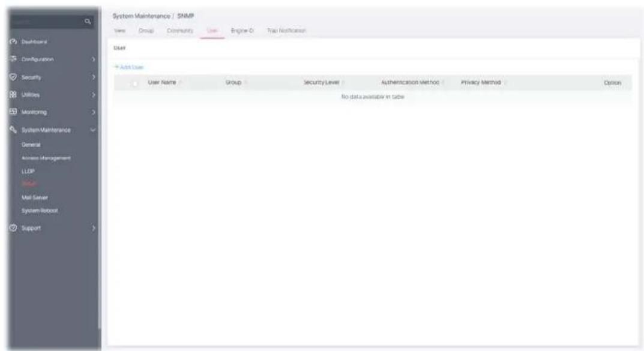
Task: Click the SNMP breadcrumb text
Action: (185, 16)
